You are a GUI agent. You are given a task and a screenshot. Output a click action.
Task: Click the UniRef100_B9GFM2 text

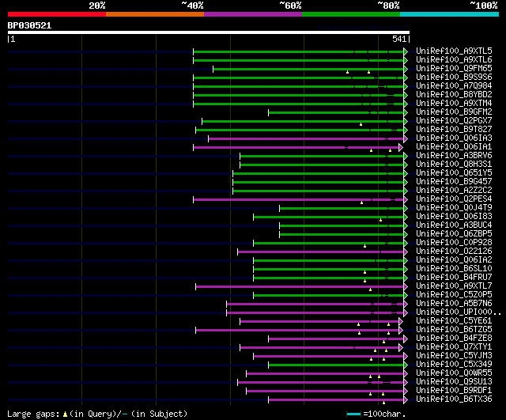click(454, 112)
